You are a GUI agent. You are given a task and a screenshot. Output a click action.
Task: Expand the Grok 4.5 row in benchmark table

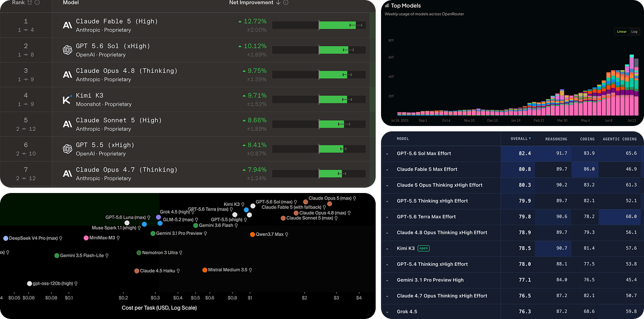click(387, 312)
